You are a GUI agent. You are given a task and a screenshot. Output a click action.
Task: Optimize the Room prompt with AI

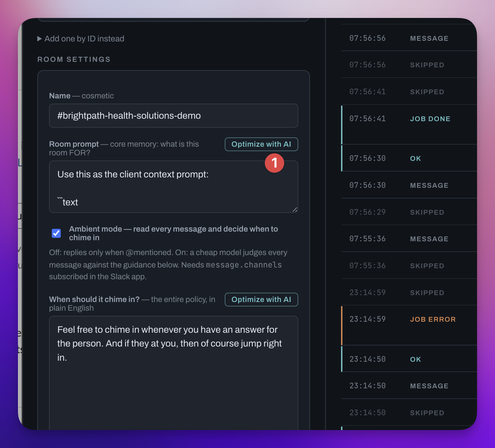(x=261, y=144)
